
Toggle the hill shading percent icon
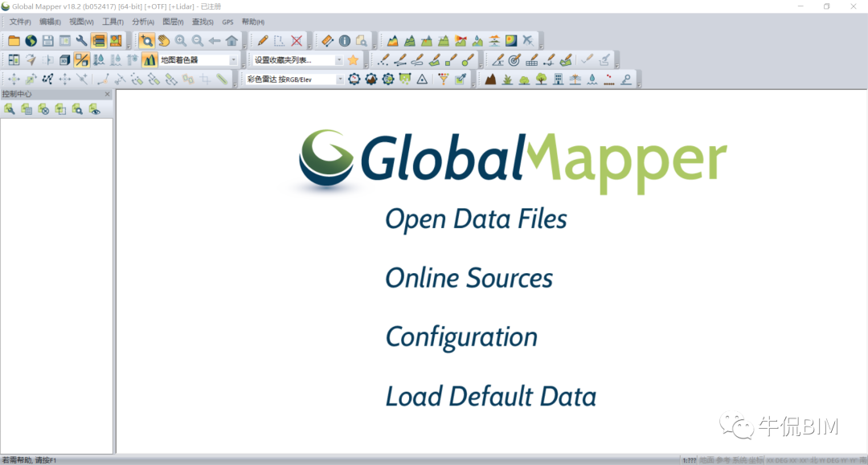[82, 59]
